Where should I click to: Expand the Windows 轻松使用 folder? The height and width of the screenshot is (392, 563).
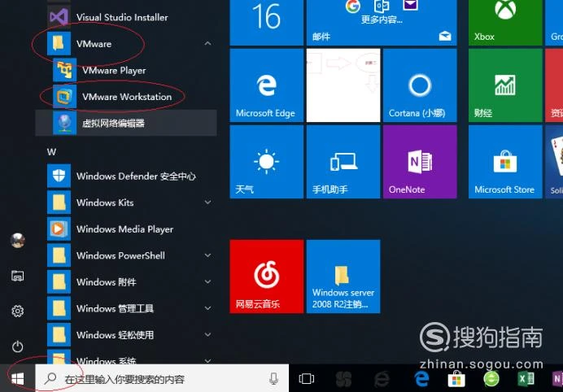(x=207, y=335)
